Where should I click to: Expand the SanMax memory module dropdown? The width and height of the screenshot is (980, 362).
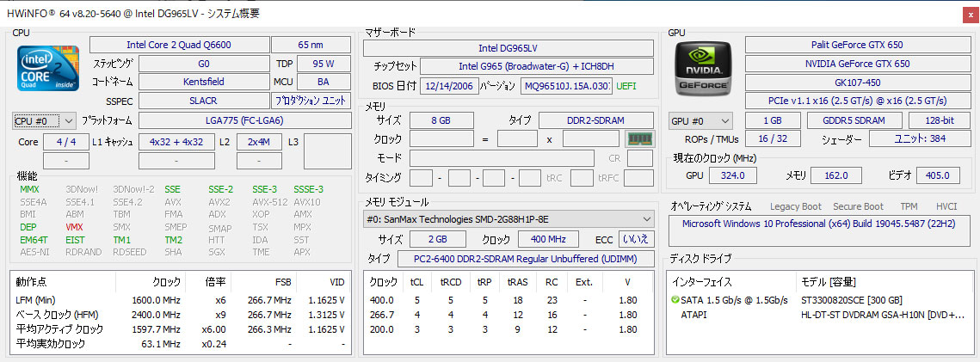click(x=508, y=220)
